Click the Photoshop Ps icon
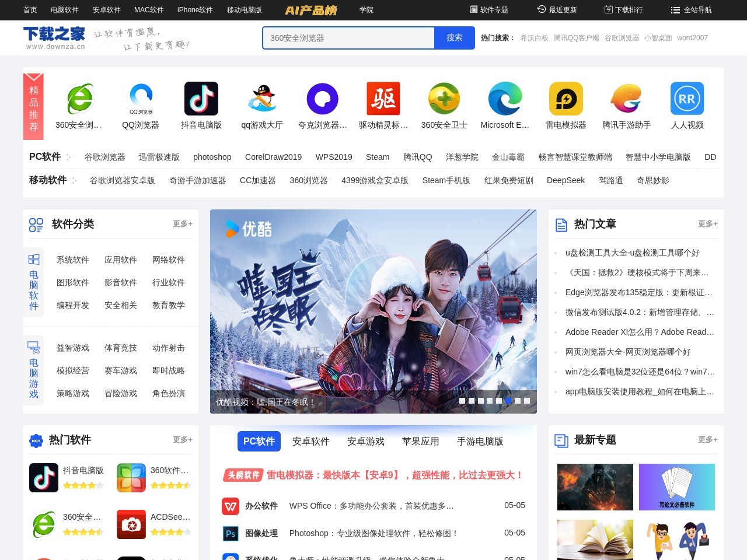The height and width of the screenshot is (560, 747). point(231,533)
